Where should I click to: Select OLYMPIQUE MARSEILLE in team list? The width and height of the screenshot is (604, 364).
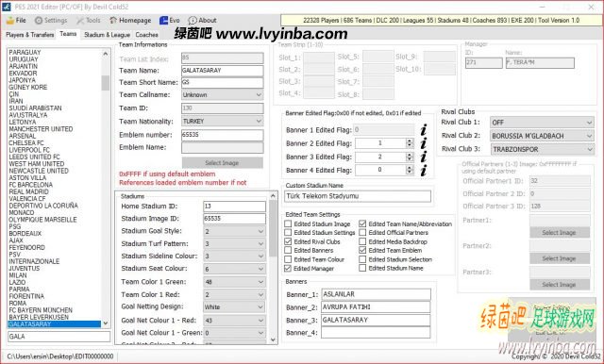point(42,220)
